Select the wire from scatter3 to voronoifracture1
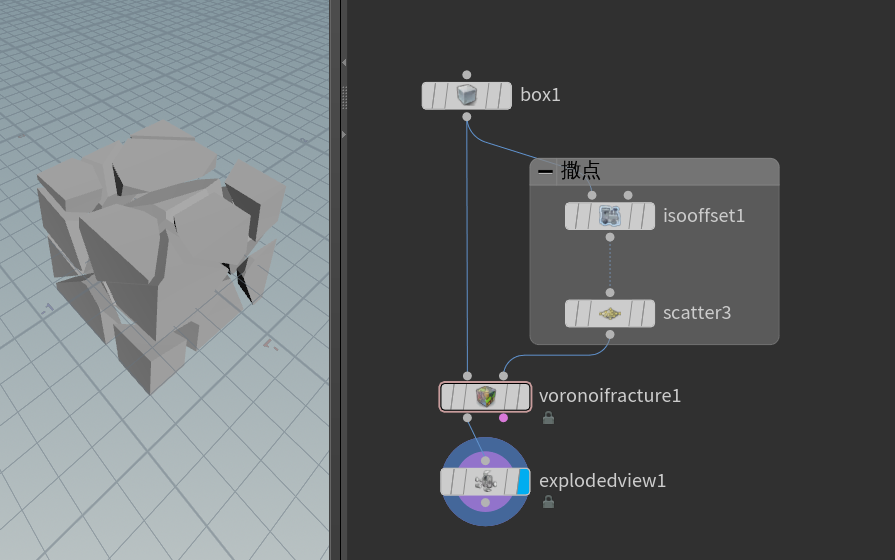895x560 pixels. pos(557,354)
